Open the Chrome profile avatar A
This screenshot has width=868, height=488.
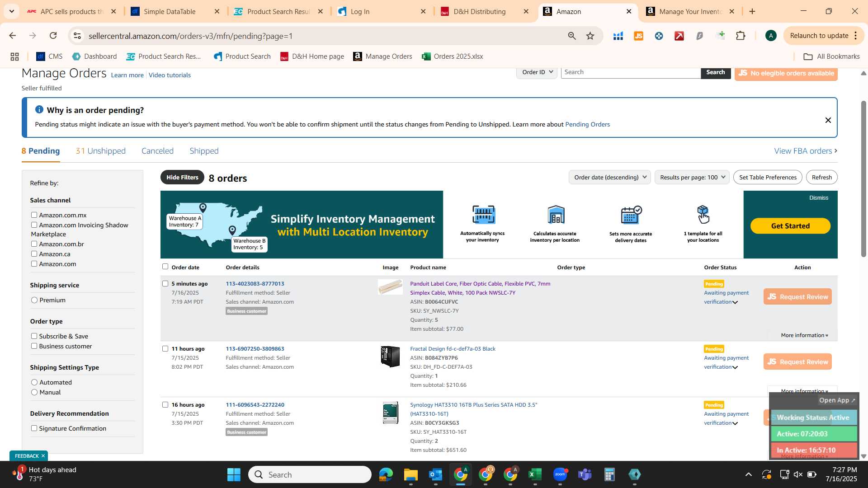point(771,36)
